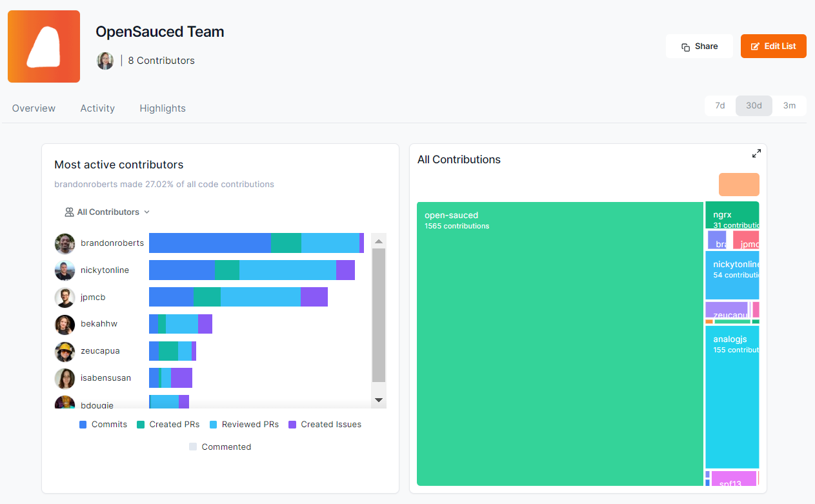The height and width of the screenshot is (504, 815).
Task: Open the Highlights tab
Action: (x=162, y=108)
